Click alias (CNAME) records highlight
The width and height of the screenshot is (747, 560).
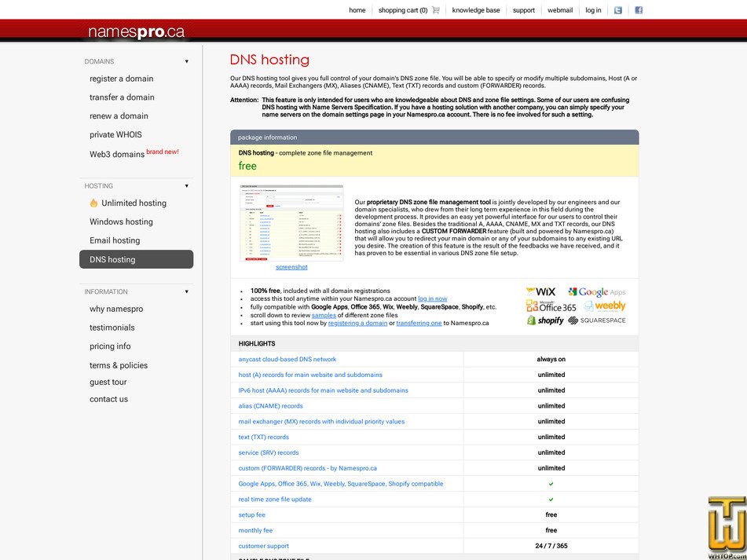point(270,406)
